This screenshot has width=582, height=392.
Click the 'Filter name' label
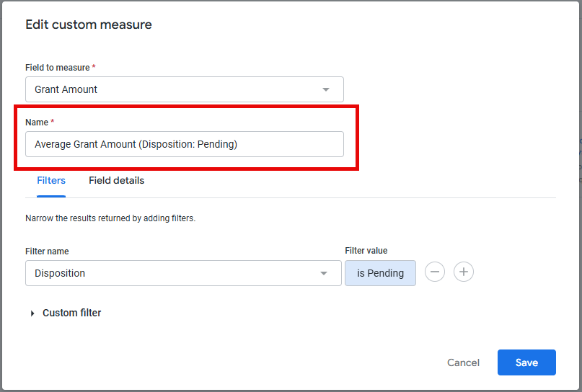coord(47,251)
